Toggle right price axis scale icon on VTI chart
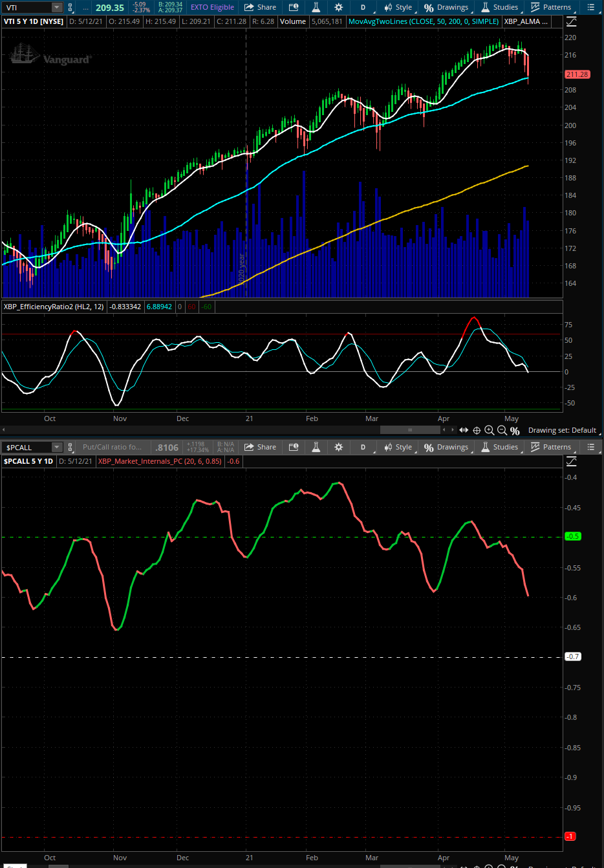This screenshot has width=604, height=868. [571, 21]
